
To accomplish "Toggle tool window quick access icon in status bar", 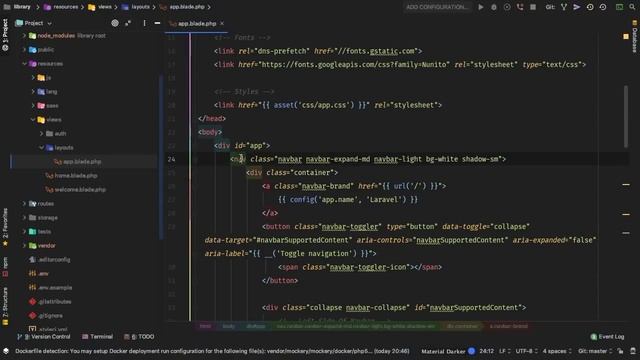I will 6,351.
